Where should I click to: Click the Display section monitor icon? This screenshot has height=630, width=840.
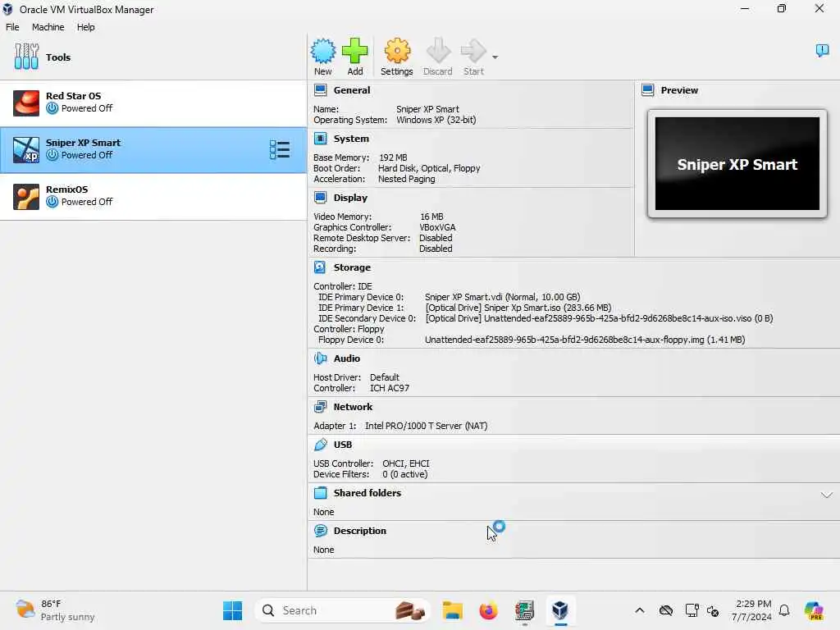coord(321,198)
